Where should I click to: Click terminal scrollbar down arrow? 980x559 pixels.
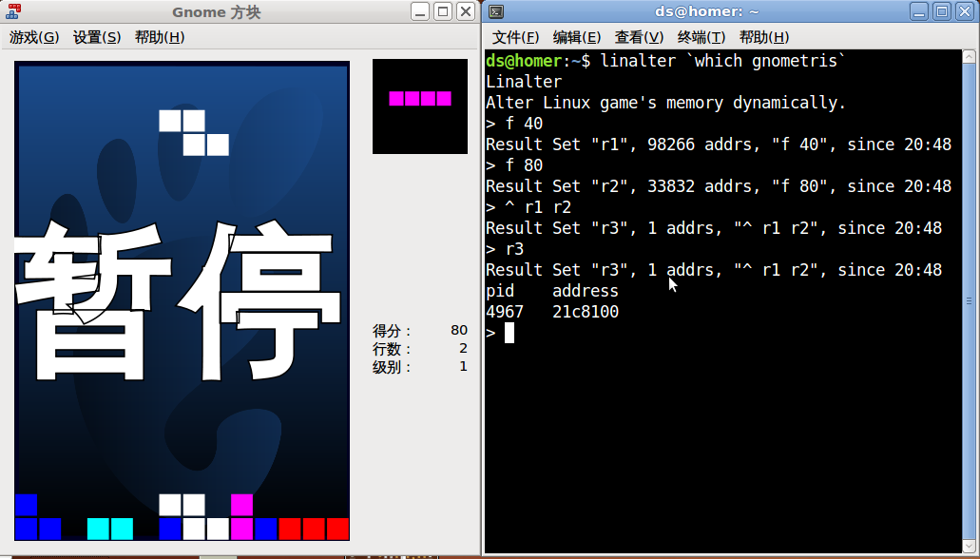pyautogui.click(x=969, y=547)
